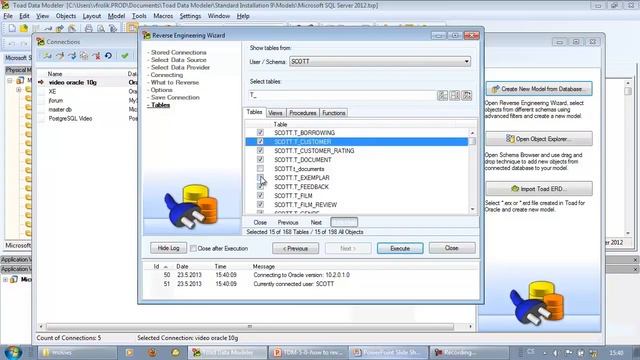Click the Undo arrow in the second toolbar row
Image resolution: width=640 pixels, height=360 pixels.
click(x=12, y=43)
